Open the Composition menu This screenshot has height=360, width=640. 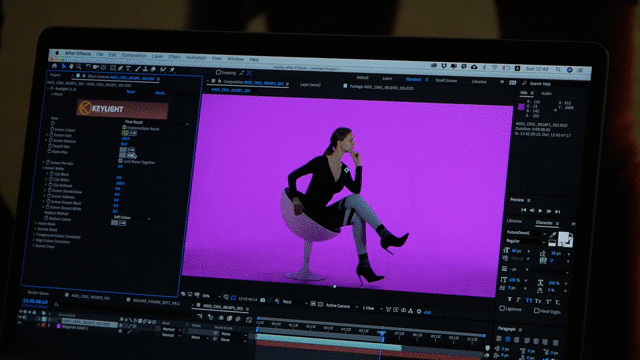click(133, 56)
